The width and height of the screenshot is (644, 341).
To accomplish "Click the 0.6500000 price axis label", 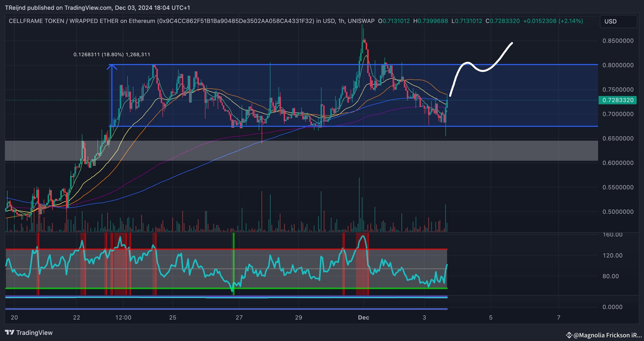I will (618, 139).
